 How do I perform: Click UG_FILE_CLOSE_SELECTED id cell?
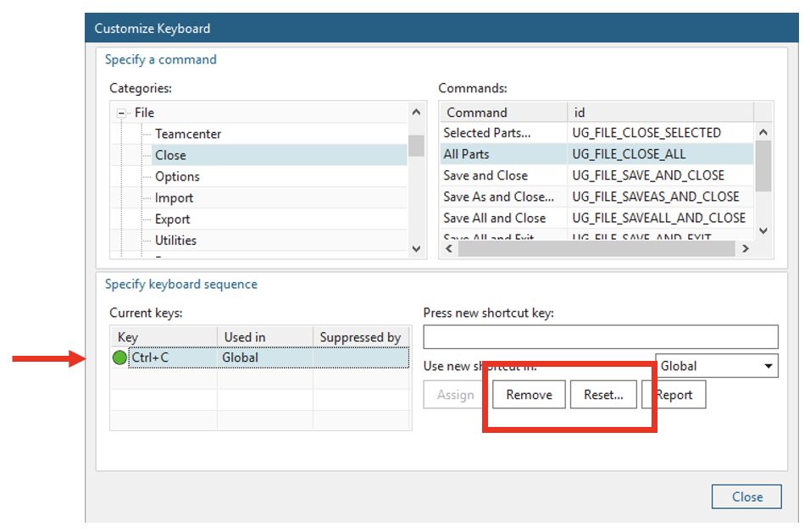point(661,133)
